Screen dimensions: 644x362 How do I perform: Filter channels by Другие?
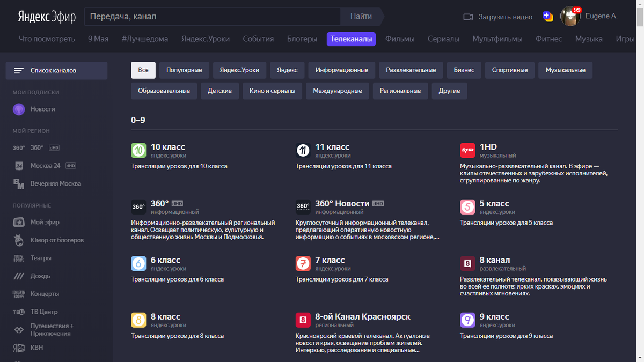pos(449,91)
